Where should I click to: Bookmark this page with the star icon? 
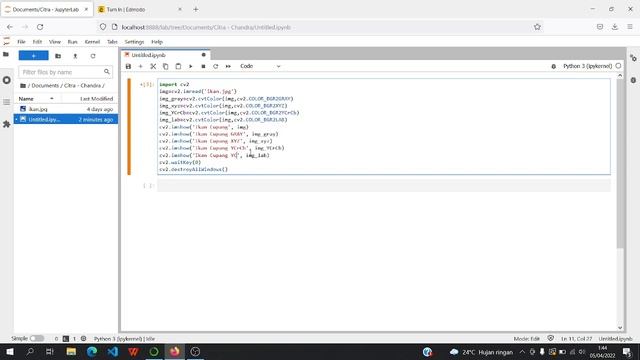pos(537,27)
